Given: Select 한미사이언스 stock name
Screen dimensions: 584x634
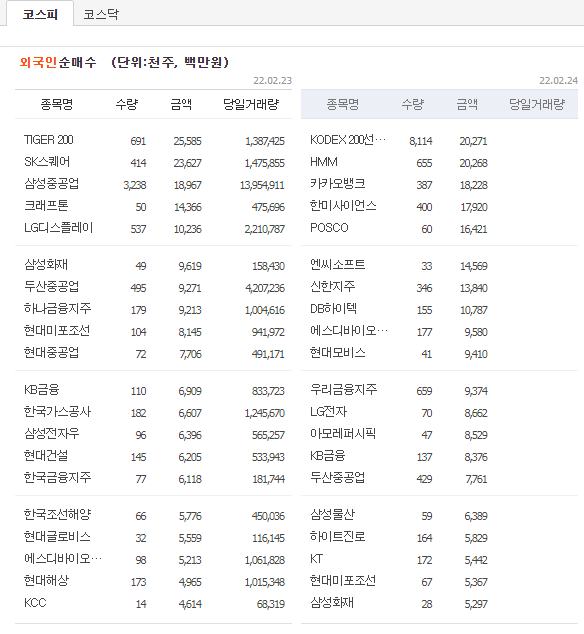Looking at the screenshot, I should pyautogui.click(x=343, y=205).
